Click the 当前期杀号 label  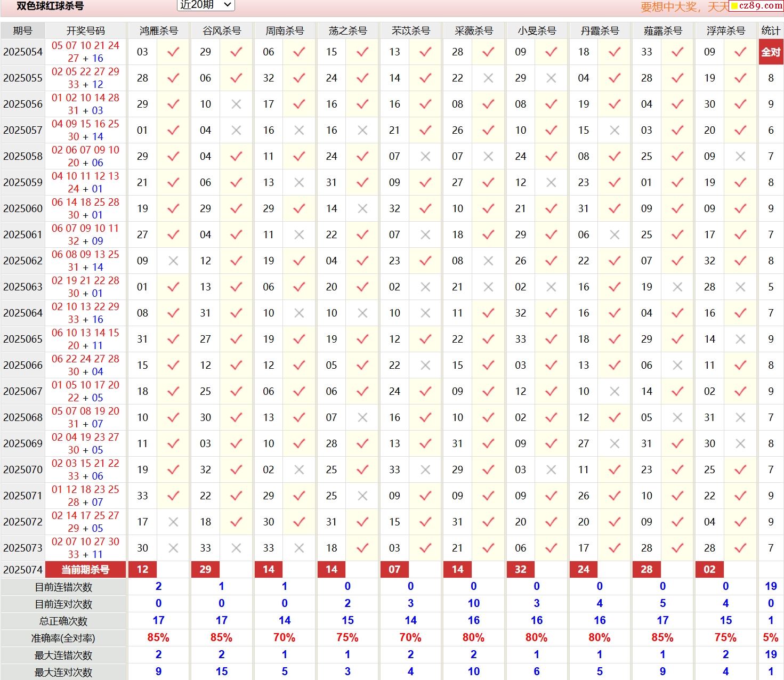coord(85,570)
